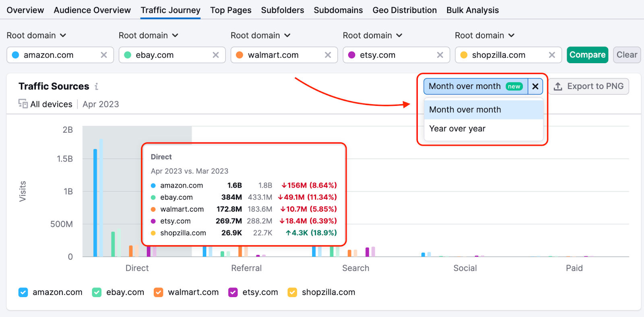Click the blue dot in amazon.com field
The width and height of the screenshot is (644, 317).
coord(16,55)
